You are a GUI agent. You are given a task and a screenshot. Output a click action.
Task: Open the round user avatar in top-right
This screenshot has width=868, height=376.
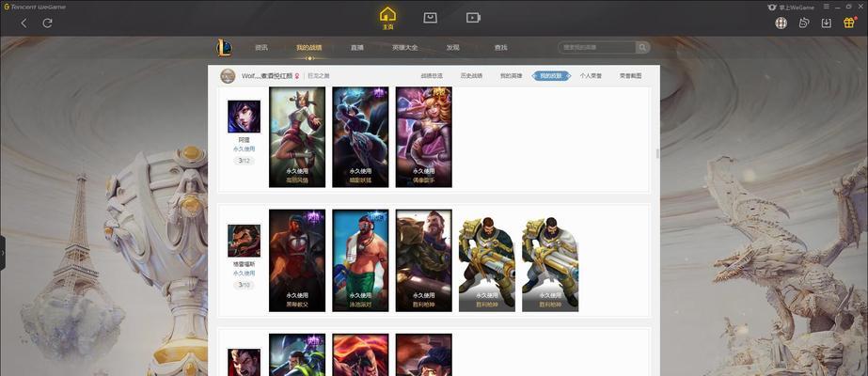tap(781, 23)
